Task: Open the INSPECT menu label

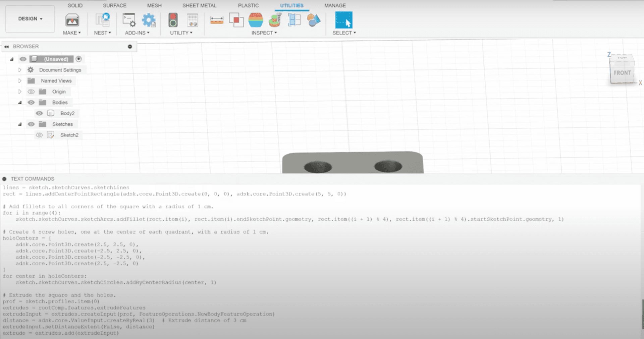Action: [264, 33]
